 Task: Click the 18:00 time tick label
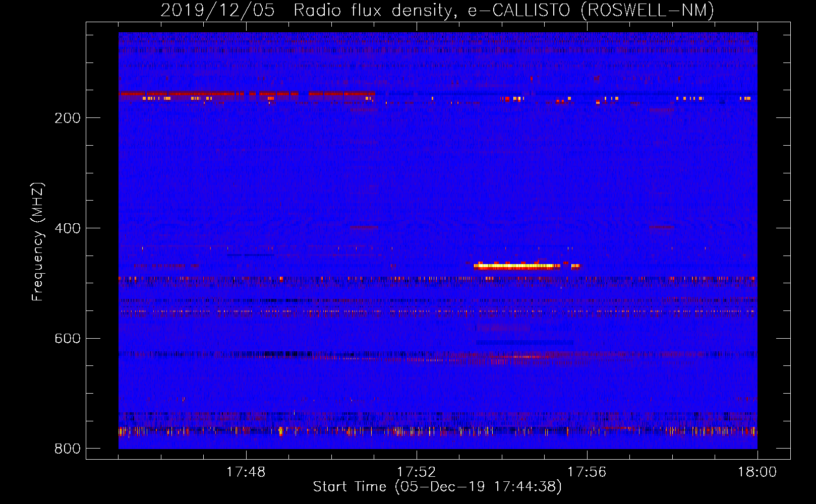pyautogui.click(x=757, y=472)
